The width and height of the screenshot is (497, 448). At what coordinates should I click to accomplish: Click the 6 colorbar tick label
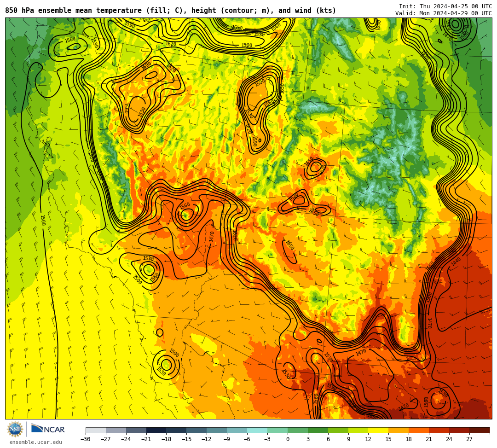point(328,439)
